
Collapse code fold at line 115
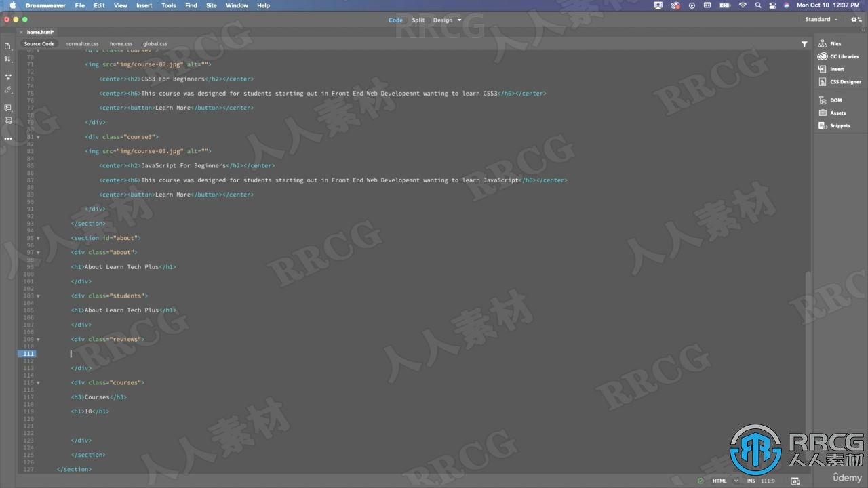point(38,382)
